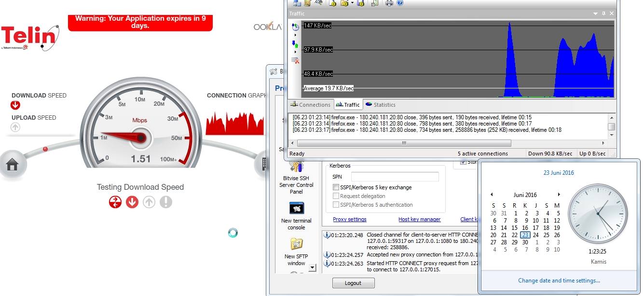644x296 pixels.
Task: Click the grey upload arrow under Testing Download Speed
Action: (x=149, y=202)
